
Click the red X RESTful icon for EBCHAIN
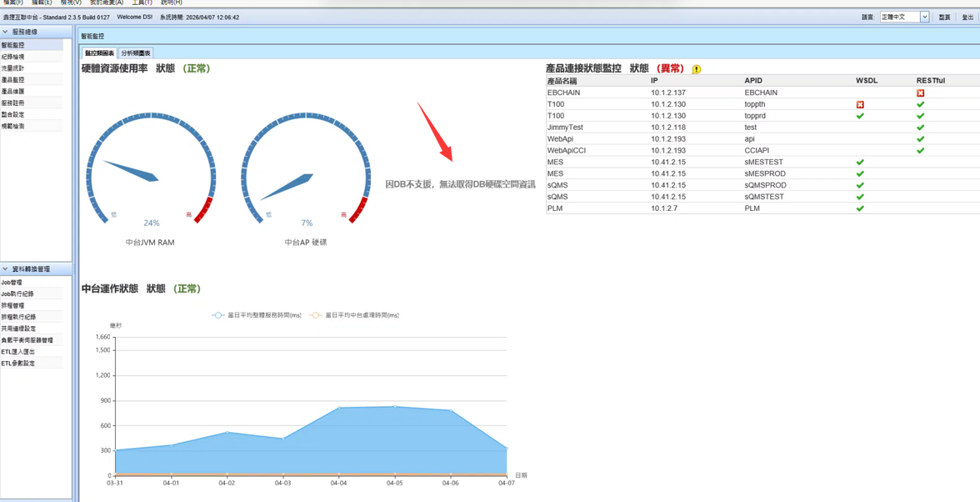point(920,93)
